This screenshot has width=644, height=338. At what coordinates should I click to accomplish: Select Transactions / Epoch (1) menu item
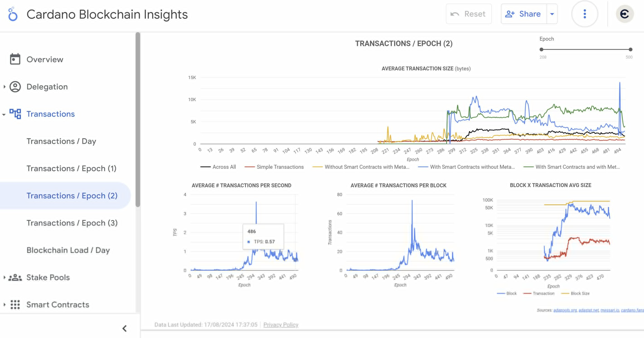click(72, 168)
